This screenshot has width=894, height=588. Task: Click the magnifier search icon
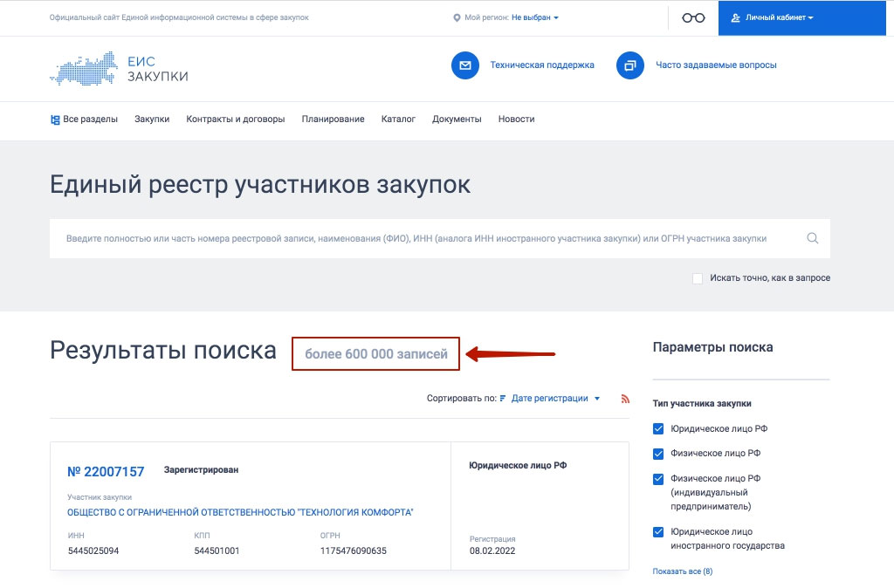pyautogui.click(x=813, y=238)
